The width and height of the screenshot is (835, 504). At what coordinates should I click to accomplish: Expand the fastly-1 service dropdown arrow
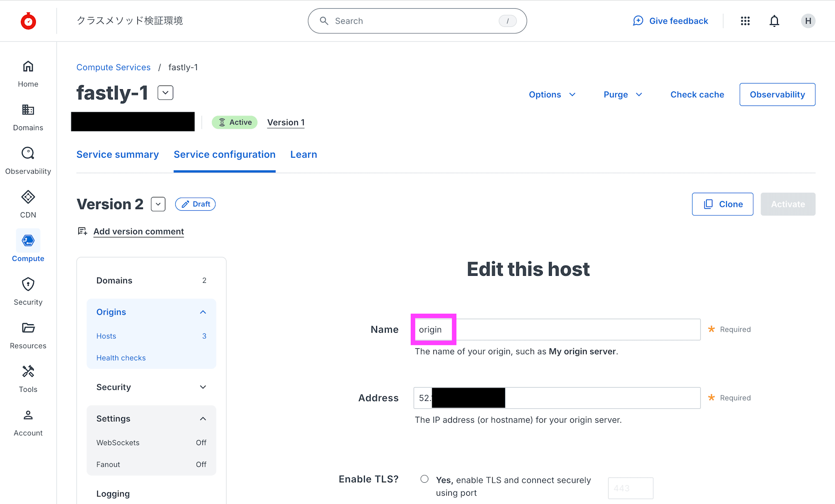(165, 93)
